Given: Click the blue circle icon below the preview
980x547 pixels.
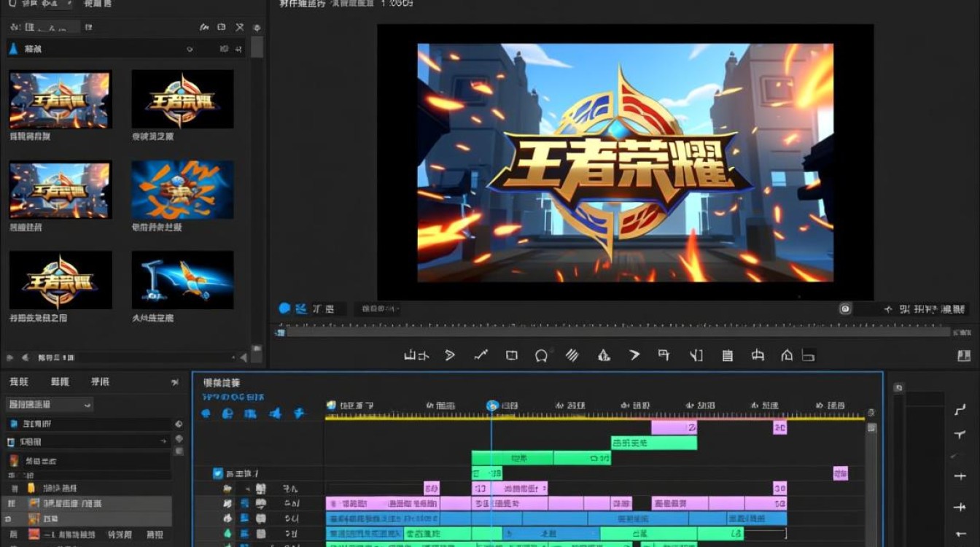Looking at the screenshot, I should (x=284, y=309).
